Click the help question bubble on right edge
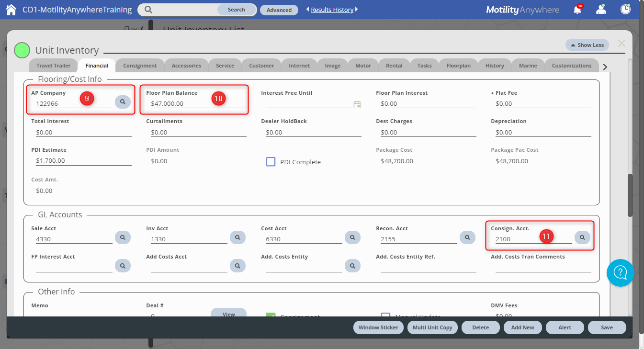Image resolution: width=644 pixels, height=349 pixels. [620, 273]
